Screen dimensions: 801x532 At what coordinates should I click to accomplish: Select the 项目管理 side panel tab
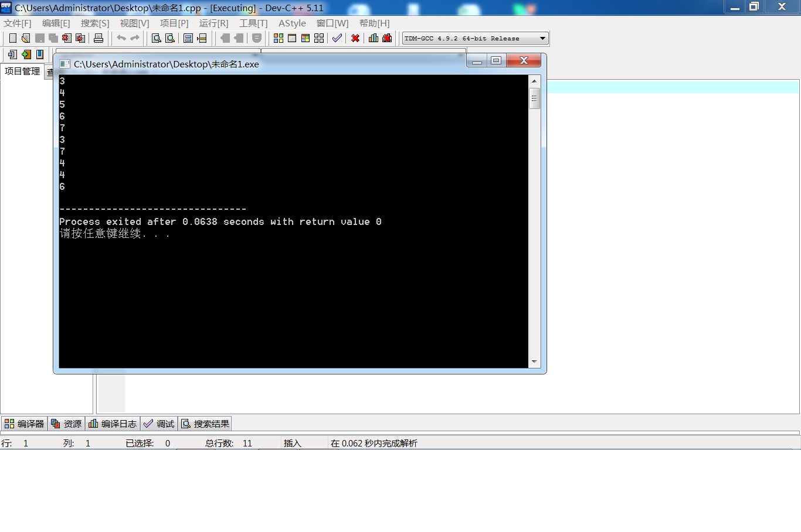(x=22, y=71)
